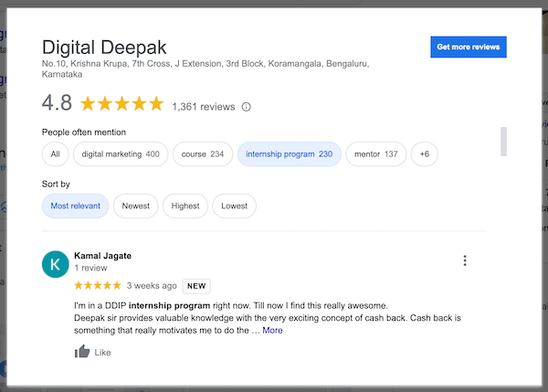
Task: Filter reviews mentioning course
Action: pos(203,154)
